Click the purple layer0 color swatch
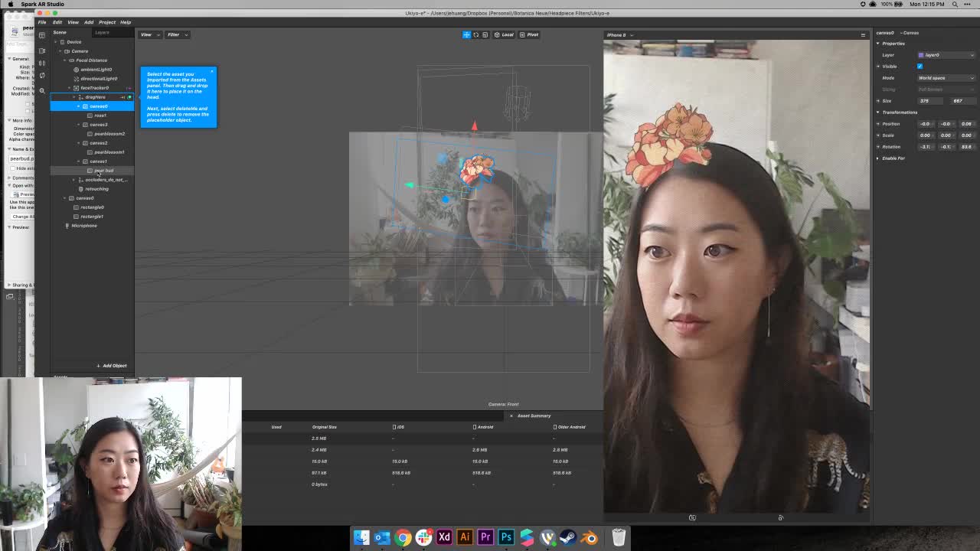This screenshot has width=980, height=551. click(923, 54)
